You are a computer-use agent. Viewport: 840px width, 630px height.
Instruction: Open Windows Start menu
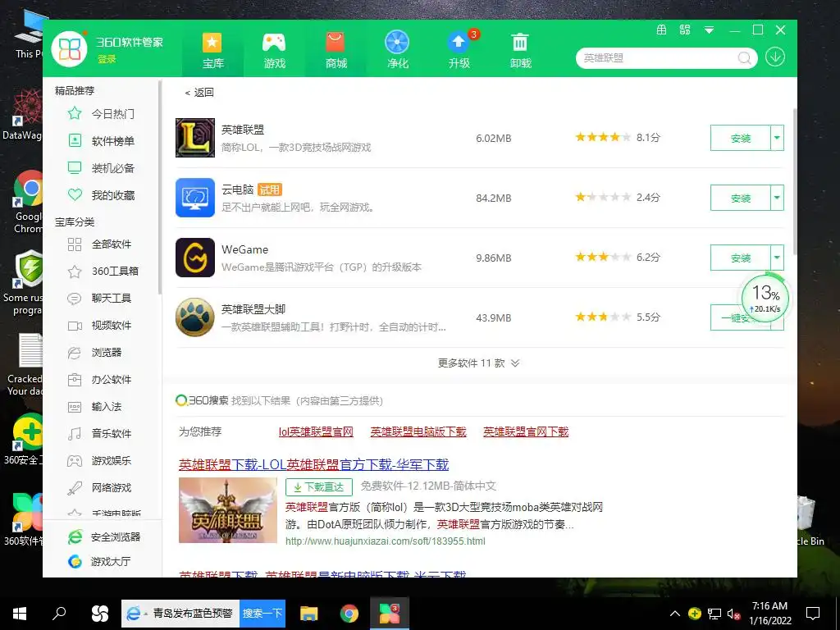(20, 614)
